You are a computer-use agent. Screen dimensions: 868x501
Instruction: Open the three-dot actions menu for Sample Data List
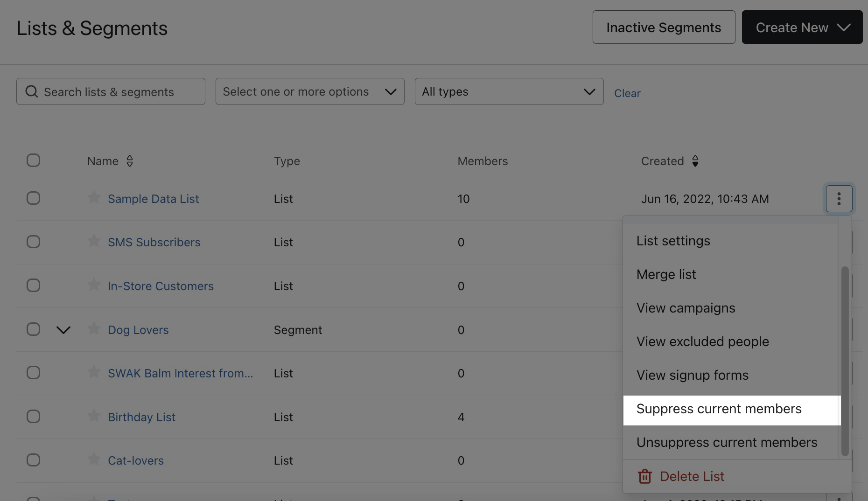coord(839,198)
